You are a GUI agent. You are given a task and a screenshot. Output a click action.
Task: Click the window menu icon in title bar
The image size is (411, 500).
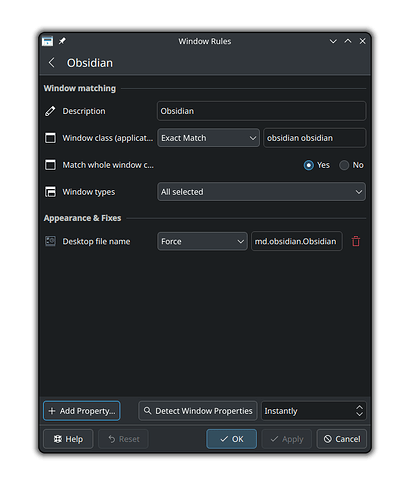[x=47, y=41]
